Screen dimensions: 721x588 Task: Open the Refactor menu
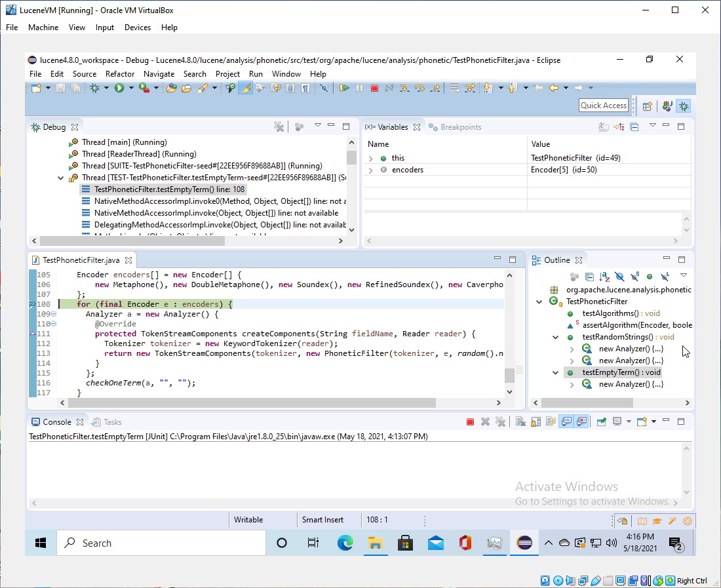[x=120, y=74]
